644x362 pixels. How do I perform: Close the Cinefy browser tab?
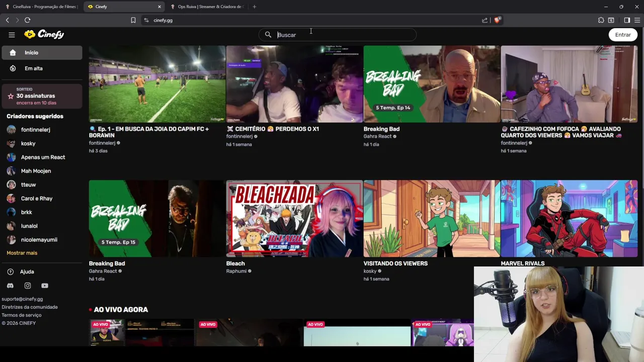point(159,7)
